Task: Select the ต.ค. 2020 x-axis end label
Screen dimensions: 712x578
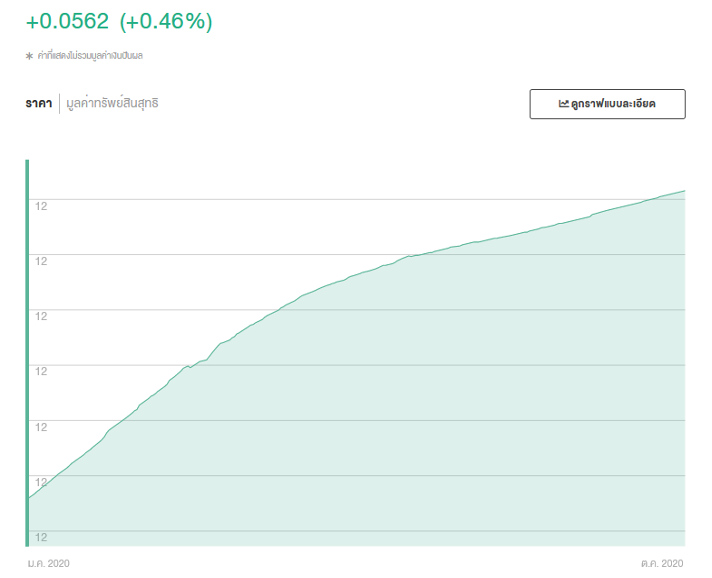Action: pos(662,564)
